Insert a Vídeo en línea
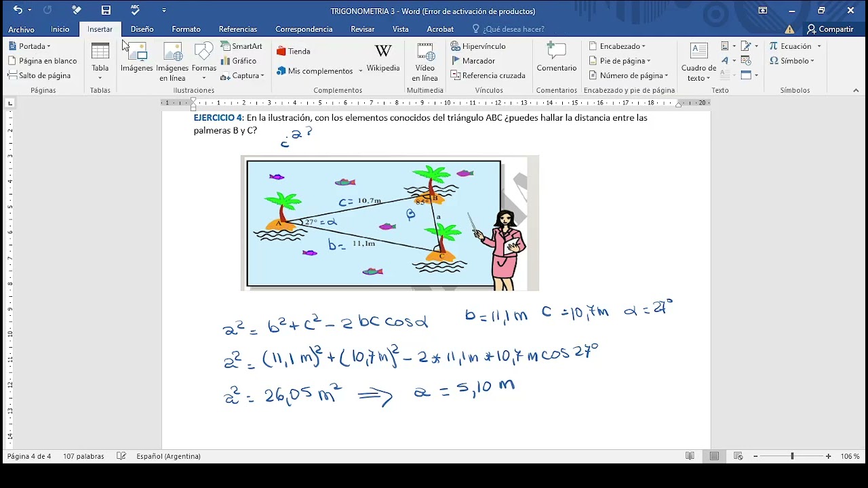The width and height of the screenshot is (868, 488). point(425,62)
